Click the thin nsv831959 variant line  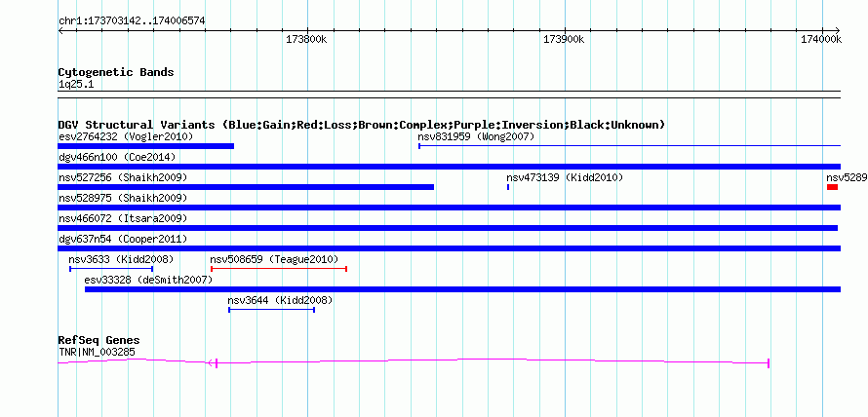point(629,146)
